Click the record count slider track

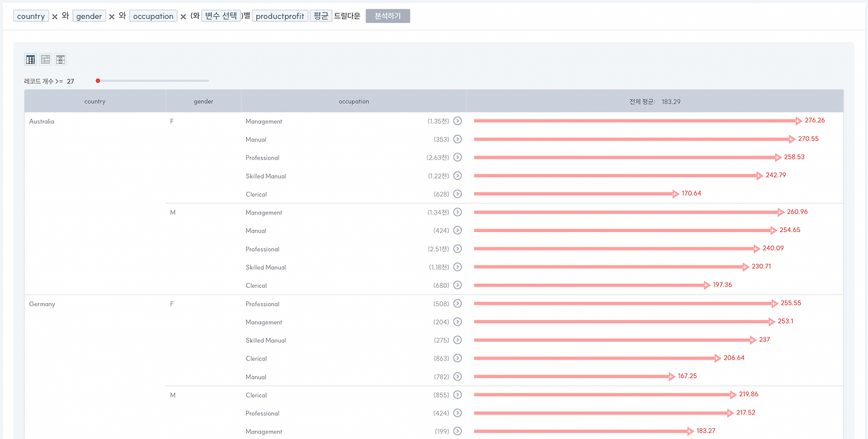(x=153, y=81)
